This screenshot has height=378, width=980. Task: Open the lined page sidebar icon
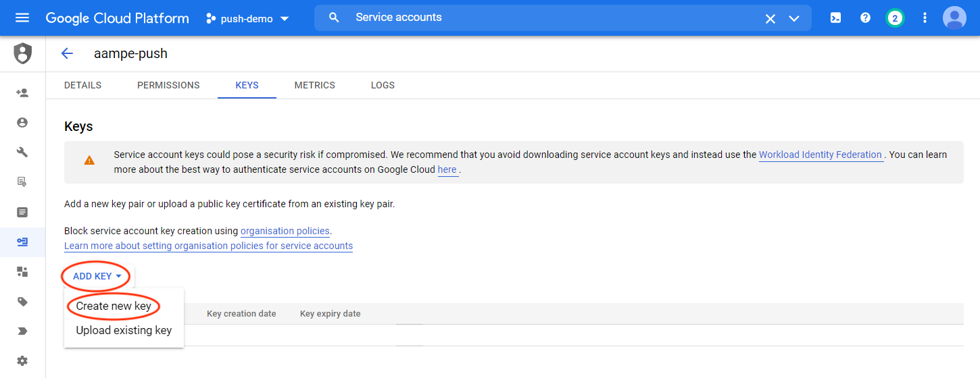(x=22, y=212)
